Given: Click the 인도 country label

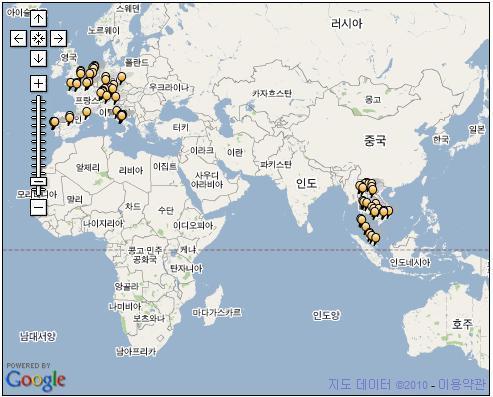Looking at the screenshot, I should [x=306, y=183].
